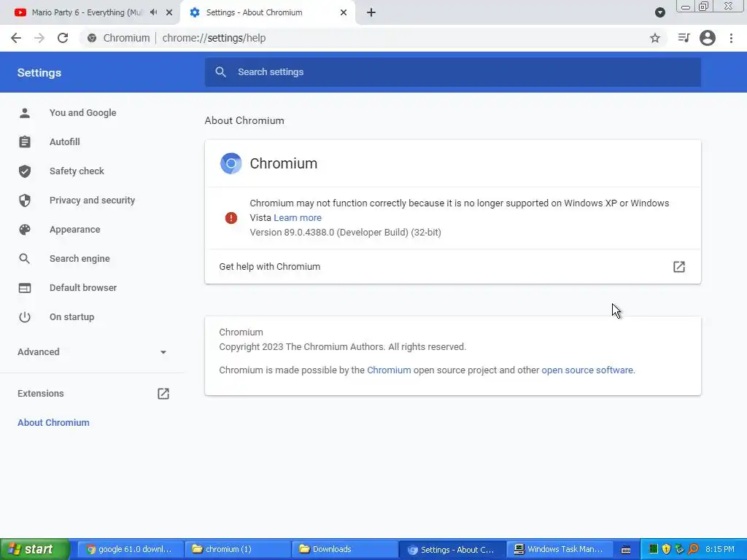Select About Chromium in sidebar

coord(53,423)
